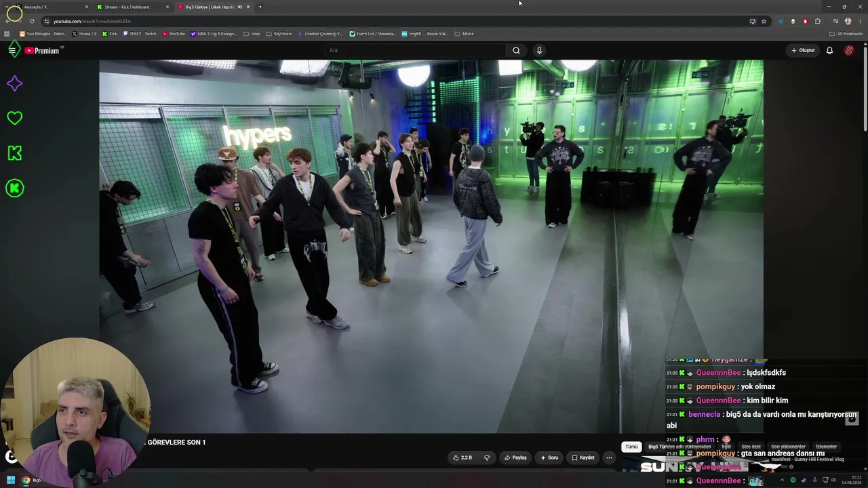Select the İzlenenler filter chip

click(826, 447)
